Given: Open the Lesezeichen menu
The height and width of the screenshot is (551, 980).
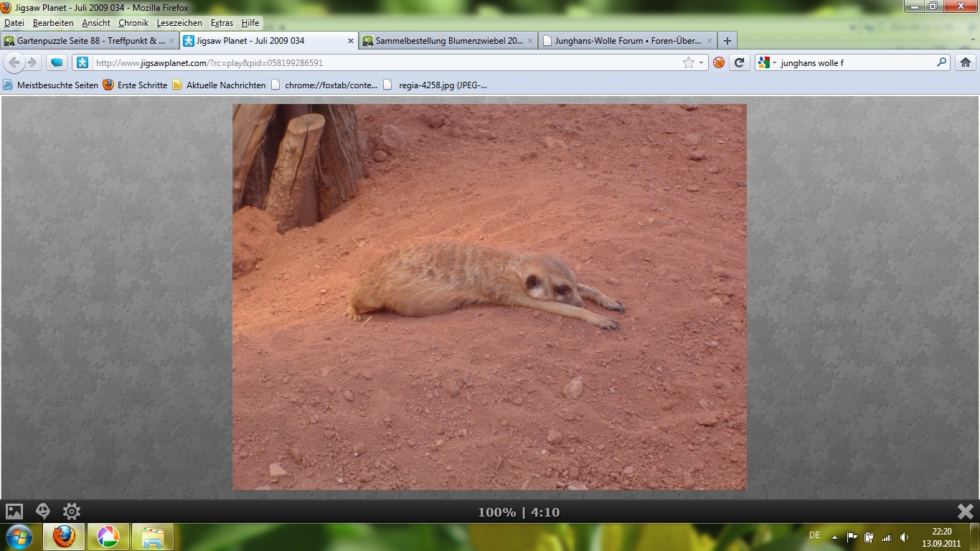Looking at the screenshot, I should tap(179, 23).
